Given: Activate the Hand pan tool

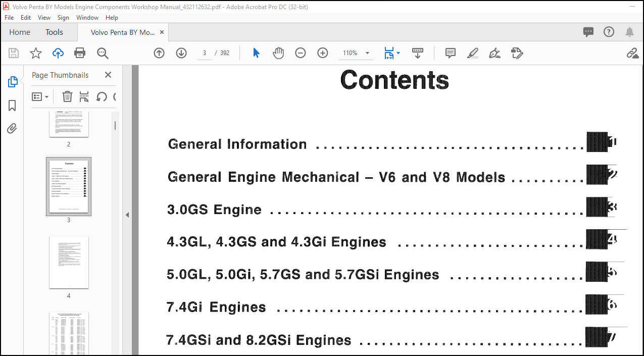Looking at the screenshot, I should (x=278, y=53).
